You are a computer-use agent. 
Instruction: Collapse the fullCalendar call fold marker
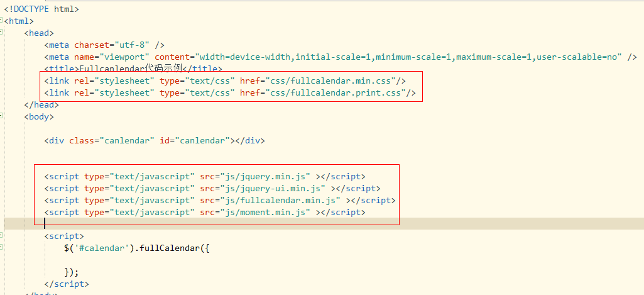coord(1,247)
